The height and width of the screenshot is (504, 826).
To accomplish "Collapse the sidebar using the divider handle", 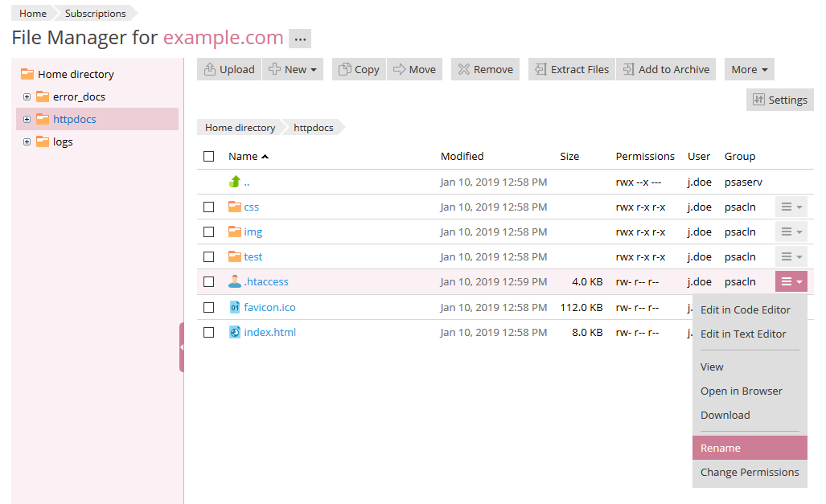I will pos(182,347).
